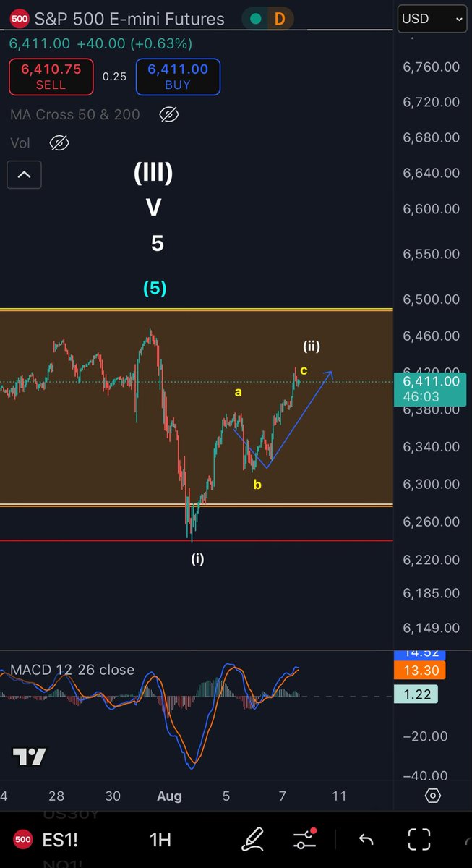This screenshot has height=868, width=472.
Task: Open the drawing tools pencil icon
Action: pyautogui.click(x=254, y=839)
